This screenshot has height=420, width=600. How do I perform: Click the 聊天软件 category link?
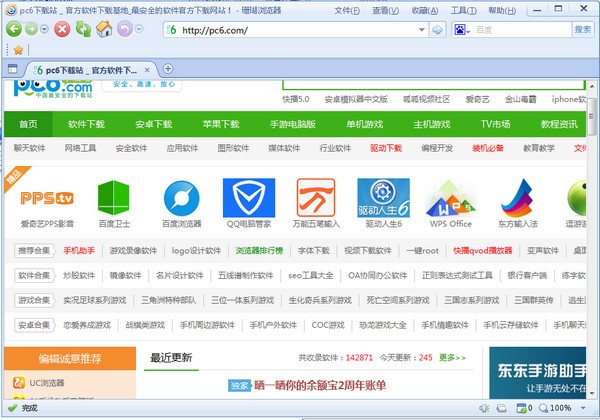coord(29,148)
